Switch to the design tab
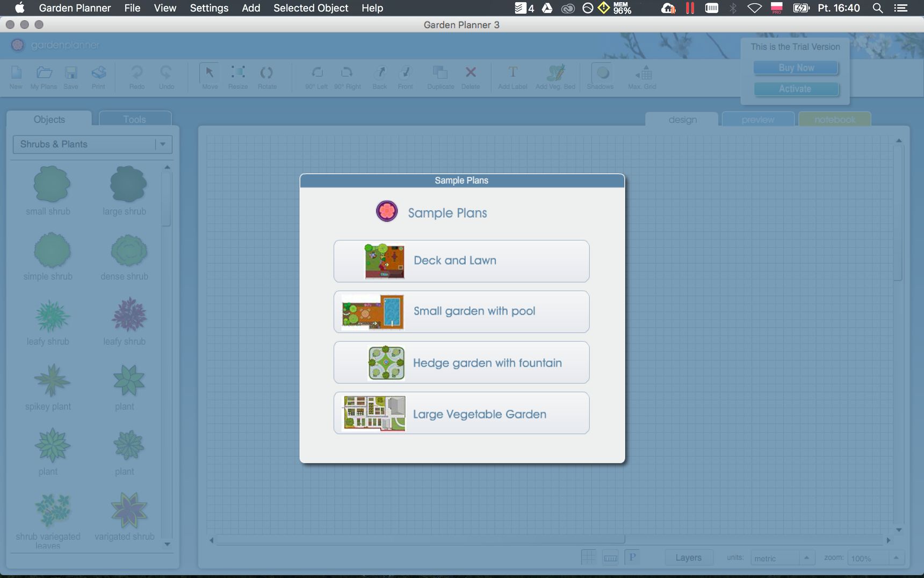The width and height of the screenshot is (924, 578). click(x=682, y=119)
